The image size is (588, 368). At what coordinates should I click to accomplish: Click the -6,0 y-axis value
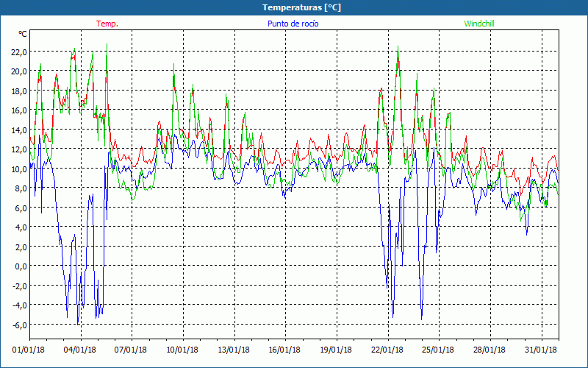(x=20, y=325)
